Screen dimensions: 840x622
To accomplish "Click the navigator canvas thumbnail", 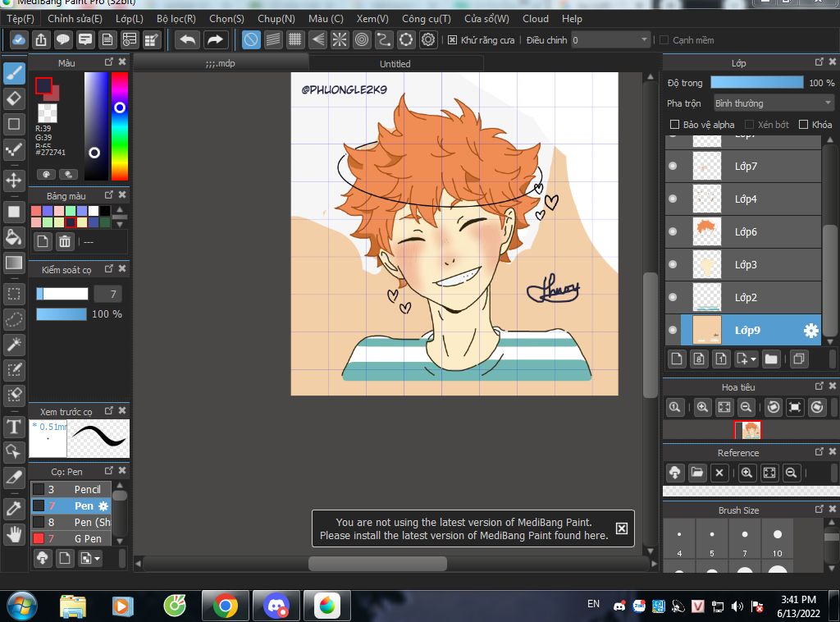I will (x=748, y=430).
